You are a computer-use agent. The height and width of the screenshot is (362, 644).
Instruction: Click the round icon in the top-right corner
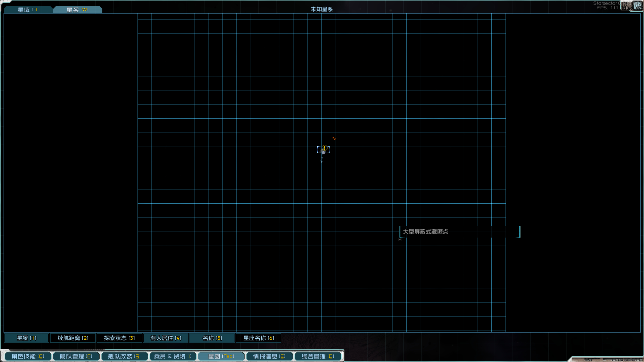click(637, 6)
